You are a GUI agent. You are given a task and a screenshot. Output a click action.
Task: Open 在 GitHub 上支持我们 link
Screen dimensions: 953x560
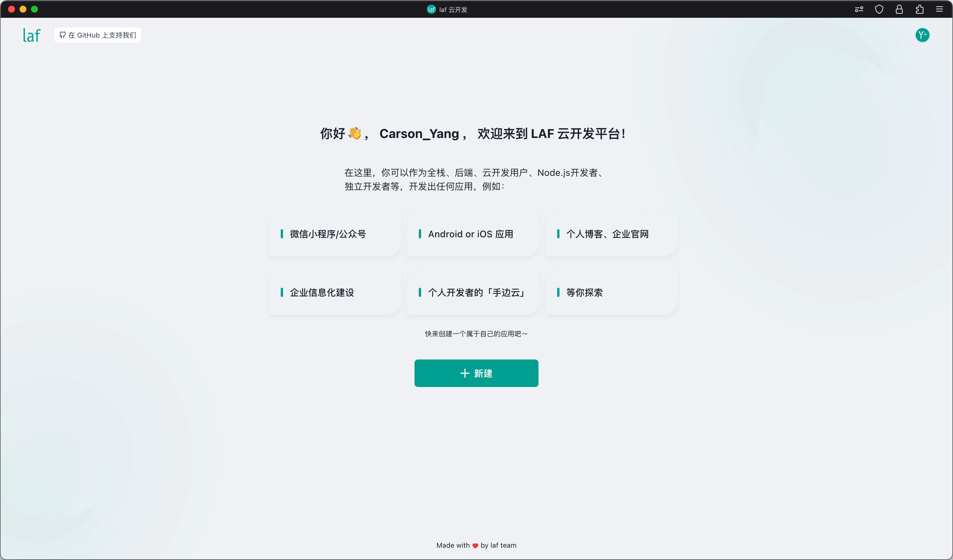(102, 35)
